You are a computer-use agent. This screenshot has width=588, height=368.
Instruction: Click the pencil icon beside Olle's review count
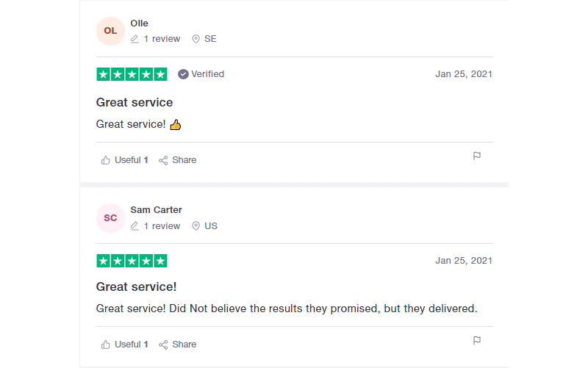(135, 39)
